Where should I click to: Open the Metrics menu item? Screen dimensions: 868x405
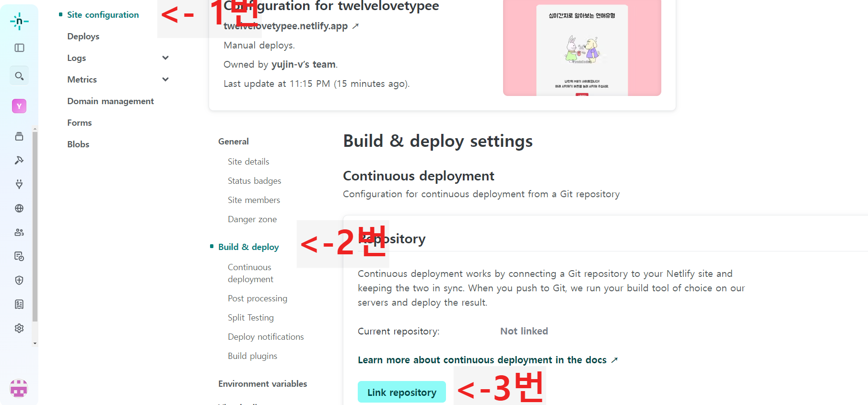82,80
